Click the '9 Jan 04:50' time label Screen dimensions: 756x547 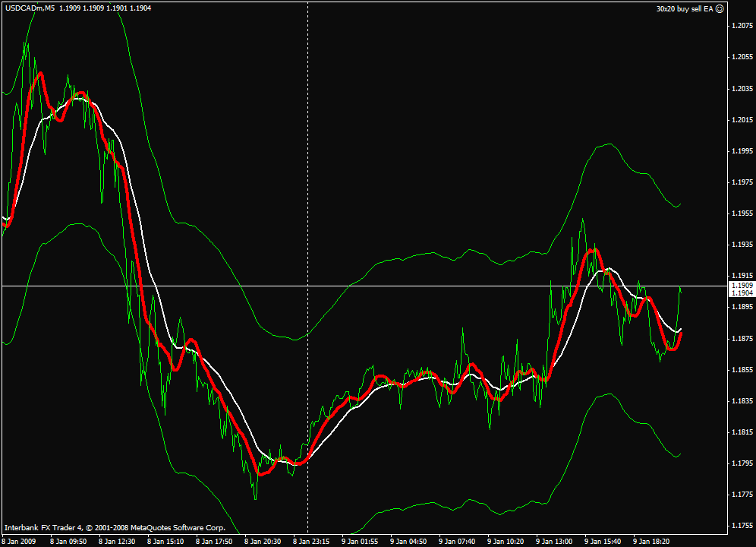point(409,542)
